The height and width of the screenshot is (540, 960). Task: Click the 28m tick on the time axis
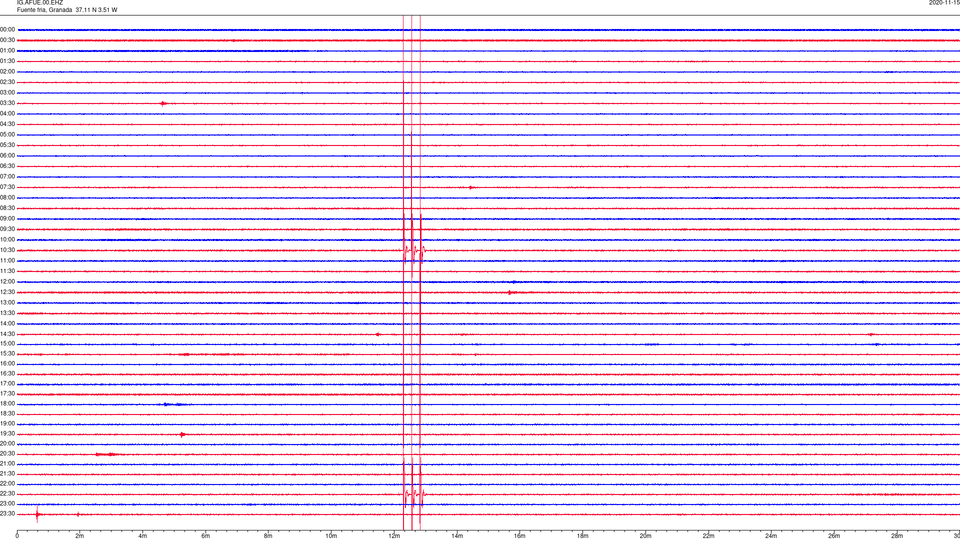pos(897,536)
